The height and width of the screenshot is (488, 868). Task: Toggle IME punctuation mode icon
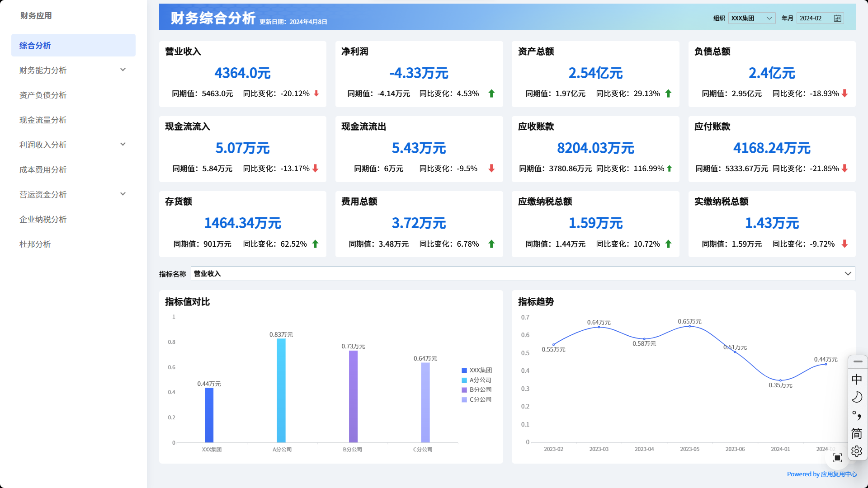click(857, 415)
